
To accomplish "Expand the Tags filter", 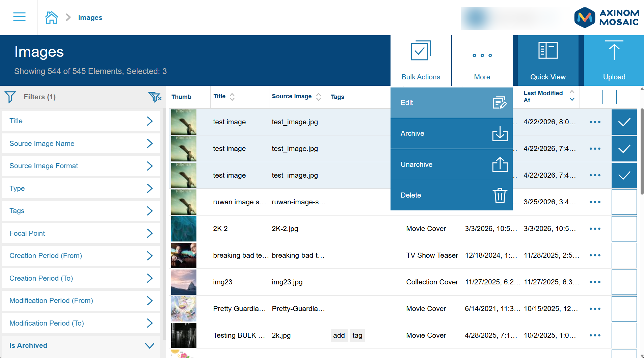I will tap(81, 211).
